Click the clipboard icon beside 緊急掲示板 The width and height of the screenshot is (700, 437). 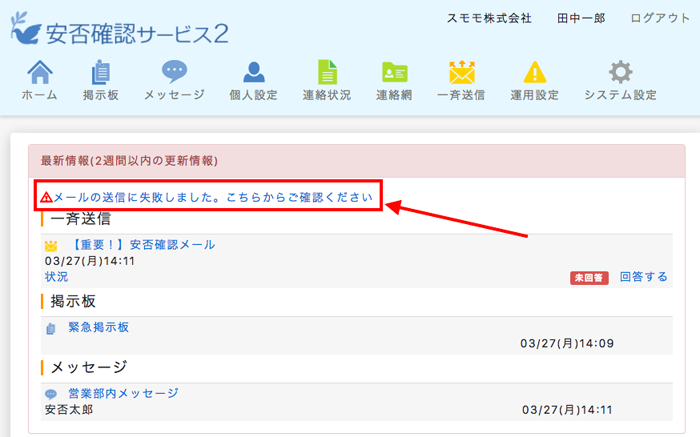pos(51,329)
